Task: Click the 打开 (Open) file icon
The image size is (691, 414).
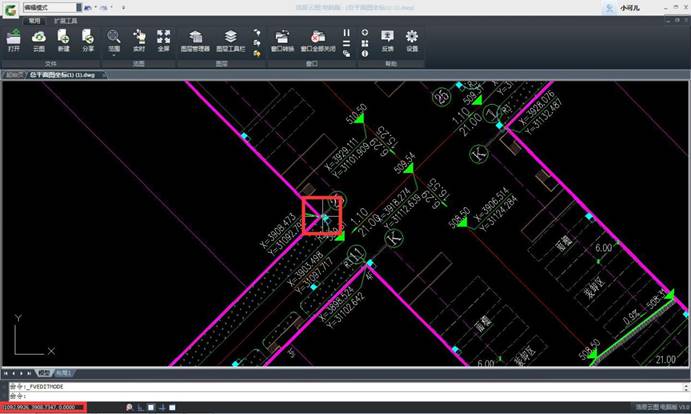Action: click(14, 40)
